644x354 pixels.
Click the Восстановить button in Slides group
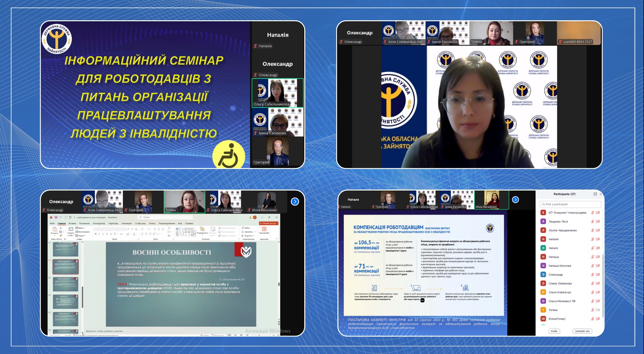(83, 232)
